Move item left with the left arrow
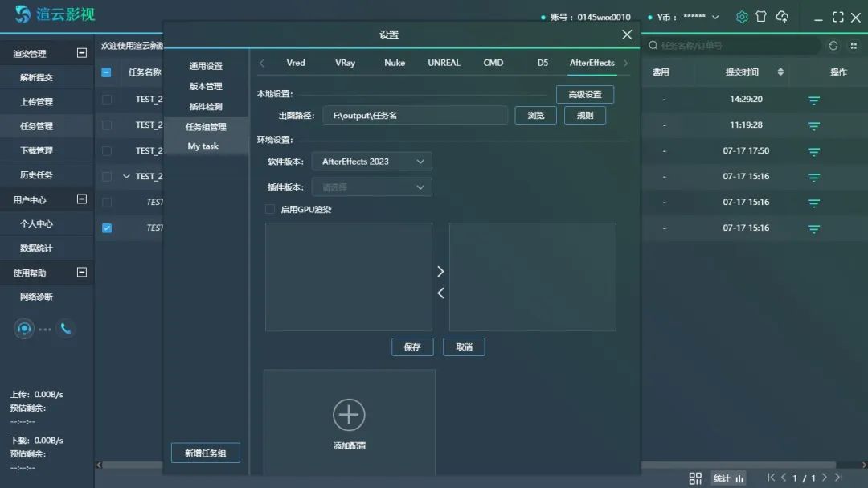This screenshot has width=868, height=488. 440,293
